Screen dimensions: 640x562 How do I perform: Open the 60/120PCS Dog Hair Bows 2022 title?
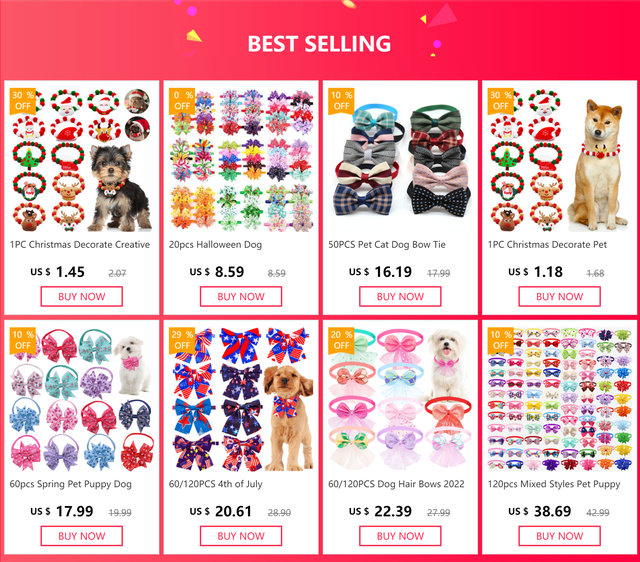396,484
